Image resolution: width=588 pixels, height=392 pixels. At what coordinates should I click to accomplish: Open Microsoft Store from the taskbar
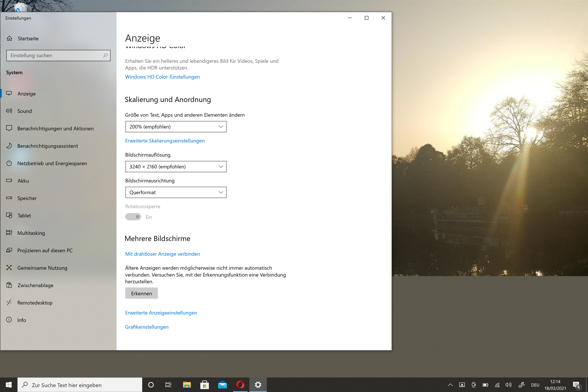click(x=205, y=385)
